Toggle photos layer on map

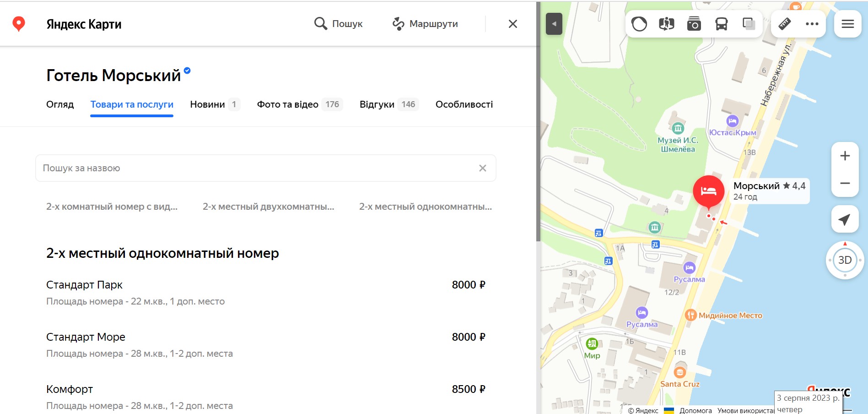pyautogui.click(x=694, y=24)
